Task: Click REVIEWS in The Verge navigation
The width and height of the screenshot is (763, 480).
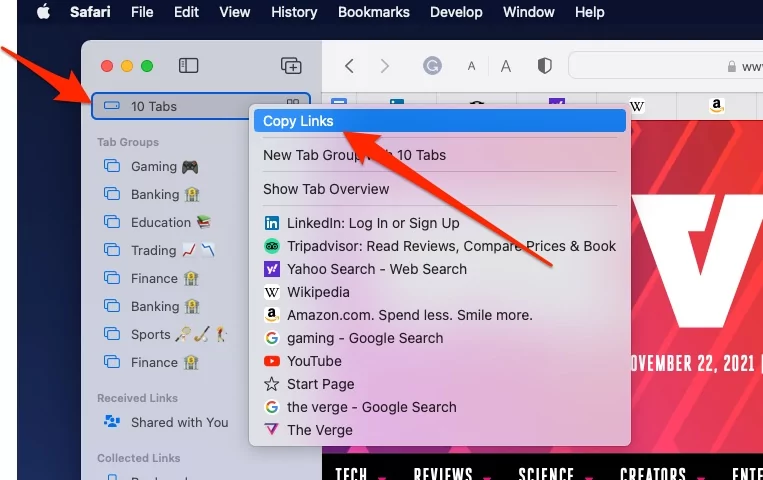Action: click(443, 474)
